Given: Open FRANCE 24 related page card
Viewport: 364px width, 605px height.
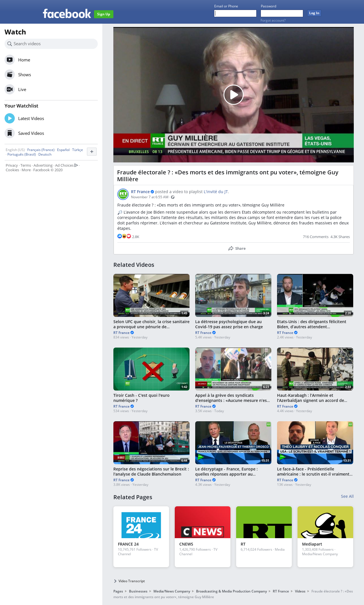Looking at the screenshot, I should pyautogui.click(x=141, y=537).
